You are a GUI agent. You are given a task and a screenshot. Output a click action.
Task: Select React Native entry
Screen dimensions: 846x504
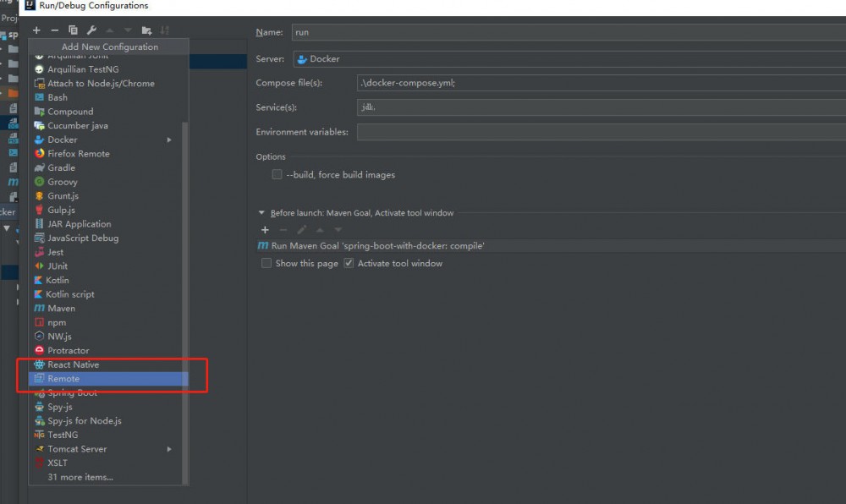click(108, 364)
